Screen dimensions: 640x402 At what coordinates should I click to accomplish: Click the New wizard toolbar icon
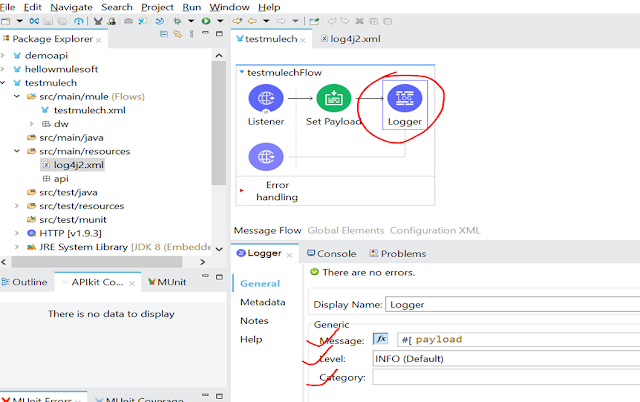coord(6,21)
